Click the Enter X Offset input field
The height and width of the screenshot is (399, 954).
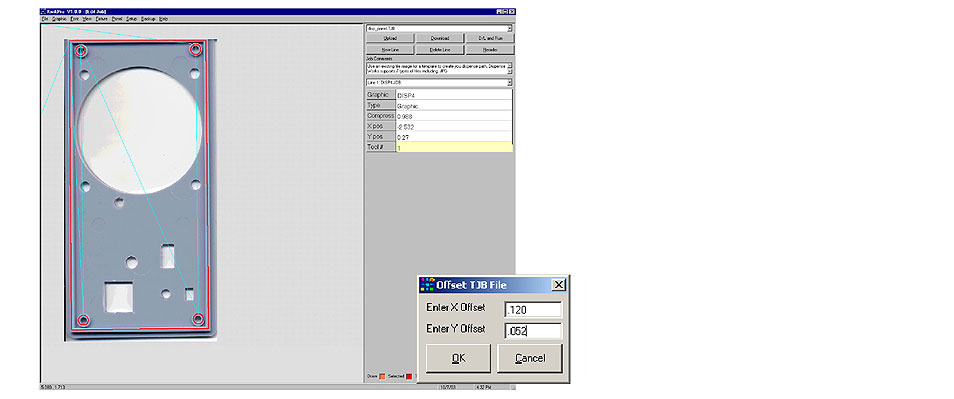coord(533,310)
